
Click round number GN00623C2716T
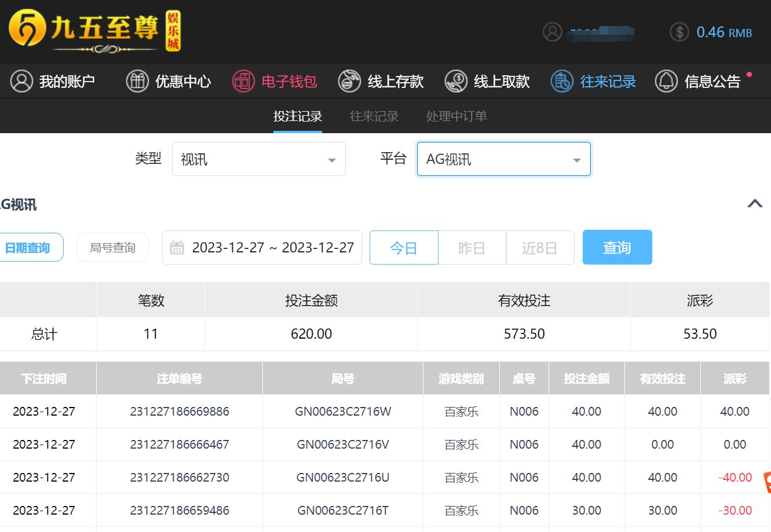coord(343,511)
